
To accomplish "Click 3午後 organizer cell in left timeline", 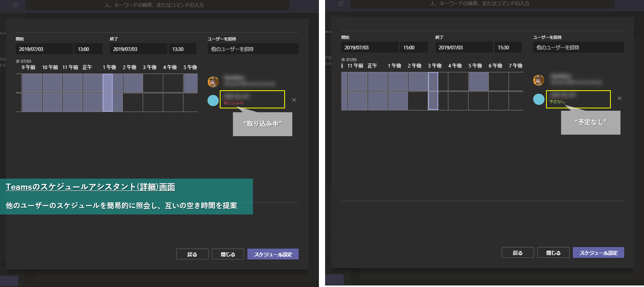I will 153,83.
